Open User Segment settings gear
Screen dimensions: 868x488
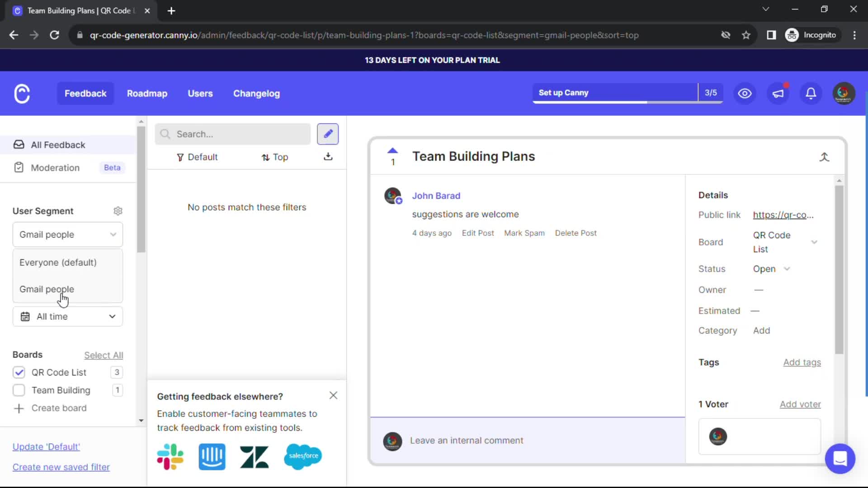pyautogui.click(x=118, y=211)
